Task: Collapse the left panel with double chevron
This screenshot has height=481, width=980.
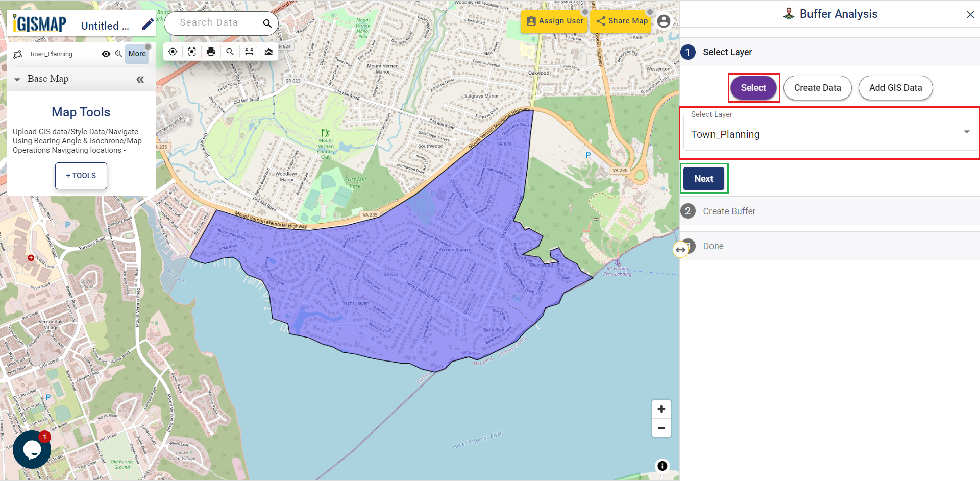Action: pos(140,79)
